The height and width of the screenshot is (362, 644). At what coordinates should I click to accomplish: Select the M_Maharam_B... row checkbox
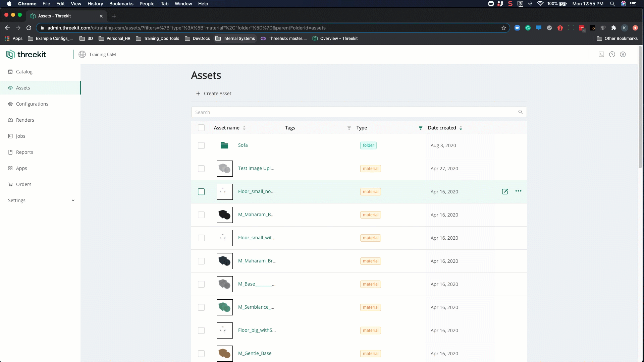tap(201, 215)
